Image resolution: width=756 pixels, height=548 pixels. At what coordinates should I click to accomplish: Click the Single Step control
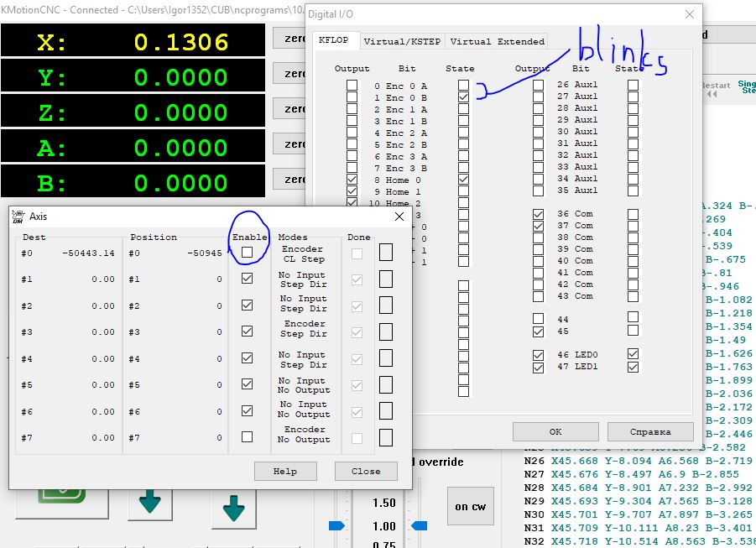tap(746, 87)
